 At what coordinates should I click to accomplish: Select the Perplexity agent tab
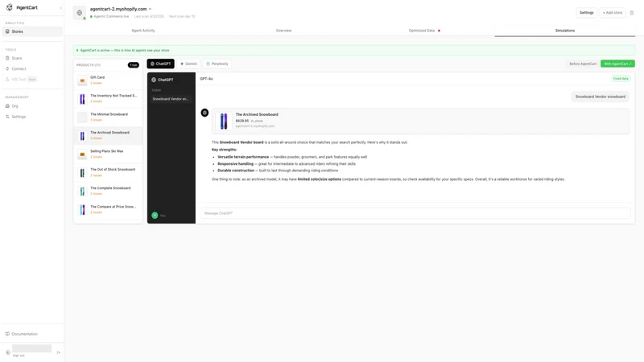tap(217, 64)
